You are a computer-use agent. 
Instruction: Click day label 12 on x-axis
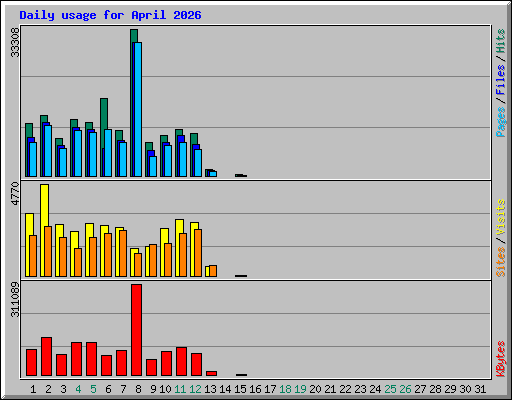click(x=195, y=389)
